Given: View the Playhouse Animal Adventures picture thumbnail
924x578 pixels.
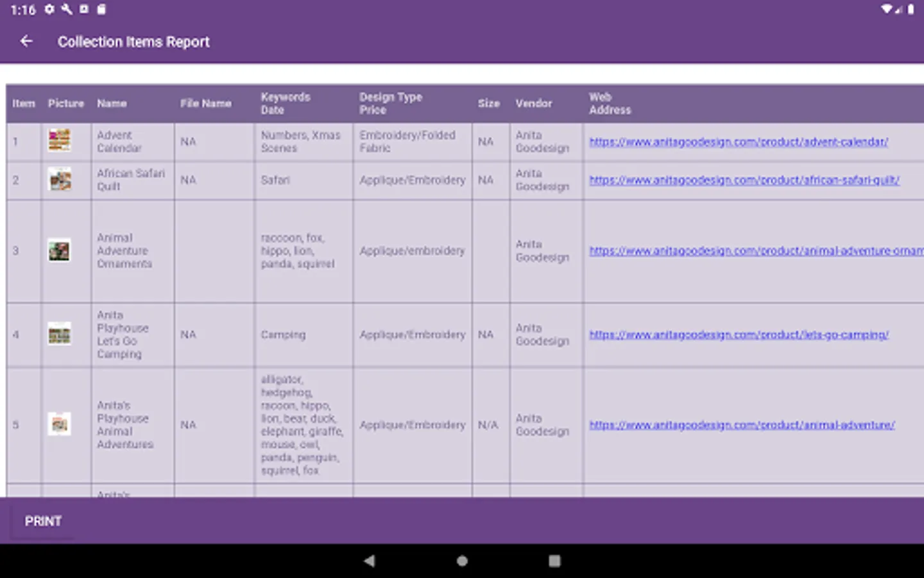Looking at the screenshot, I should [x=60, y=424].
